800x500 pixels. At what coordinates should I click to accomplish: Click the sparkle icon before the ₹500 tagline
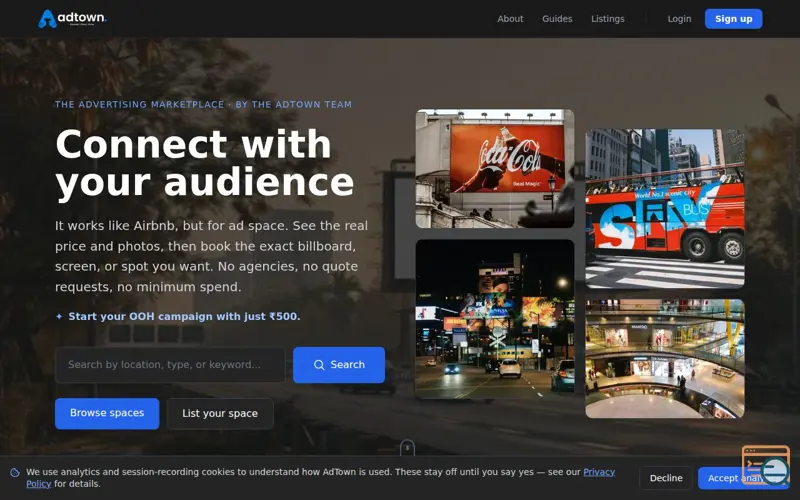(x=59, y=316)
